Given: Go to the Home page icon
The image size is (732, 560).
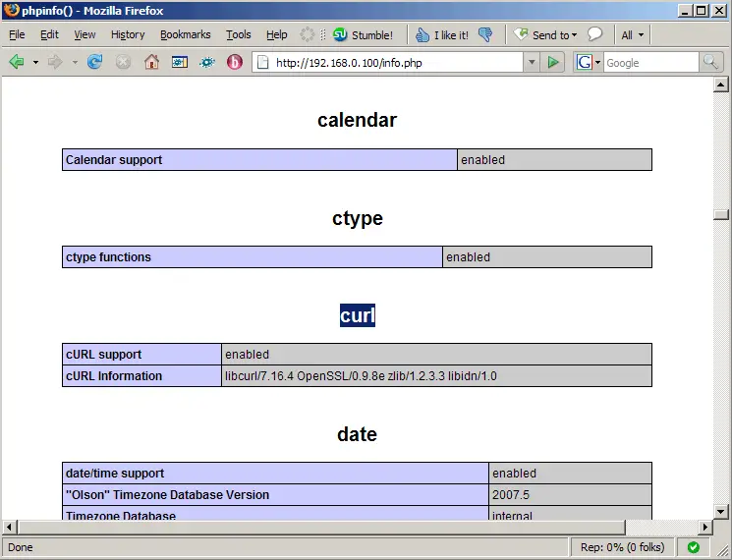Looking at the screenshot, I should tap(151, 62).
